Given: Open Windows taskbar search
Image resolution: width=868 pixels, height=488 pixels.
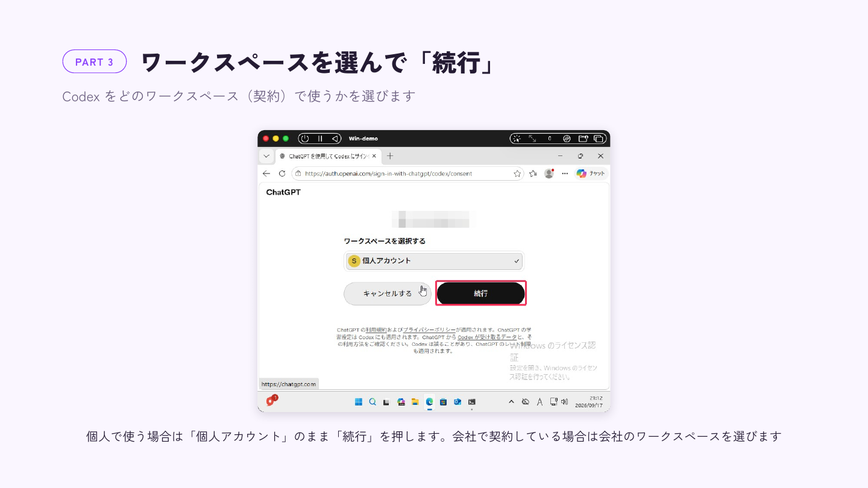Looking at the screenshot, I should pos(373,402).
